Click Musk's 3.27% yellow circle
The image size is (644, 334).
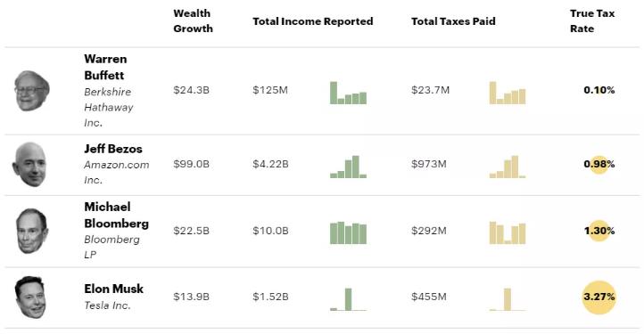[599, 297]
